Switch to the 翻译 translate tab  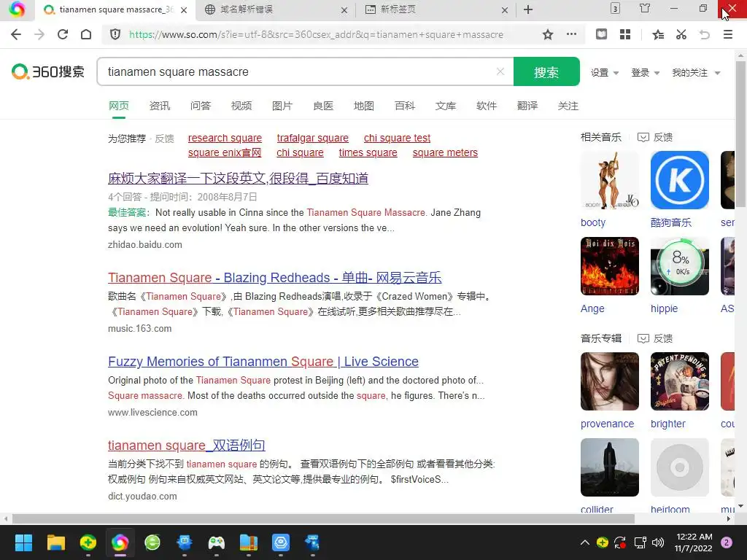[x=527, y=106]
